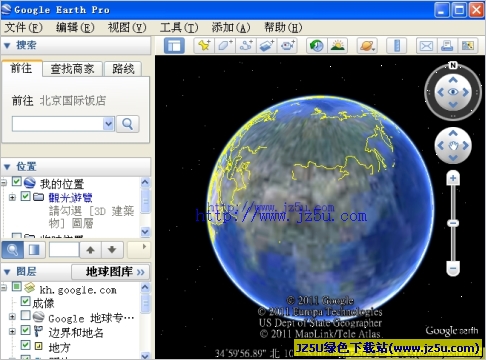Toggle sunlight across the landscape
The image size is (486, 360).
pyautogui.click(x=337, y=45)
